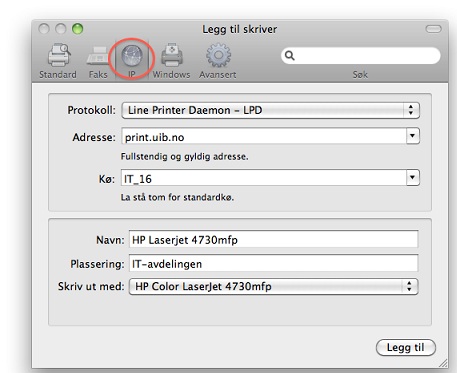Image resolution: width=457 pixels, height=373 pixels.
Task: Click the Protokoll: label
Action: [91, 110]
